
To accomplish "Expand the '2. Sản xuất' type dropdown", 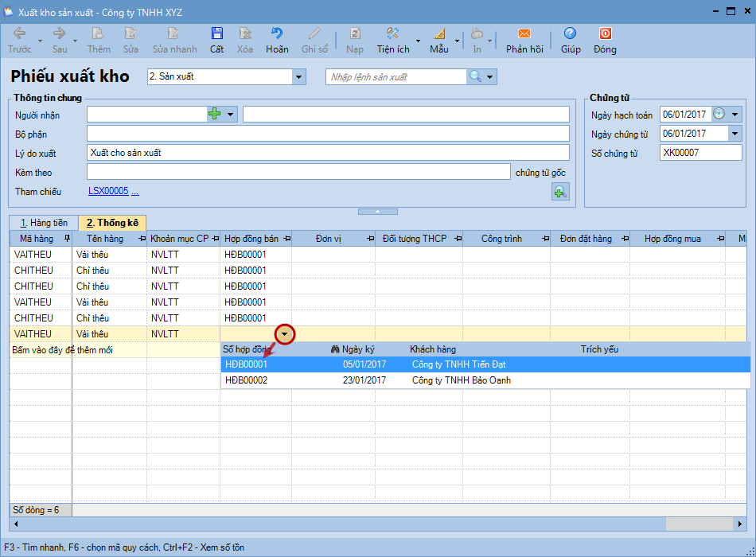I will point(299,77).
